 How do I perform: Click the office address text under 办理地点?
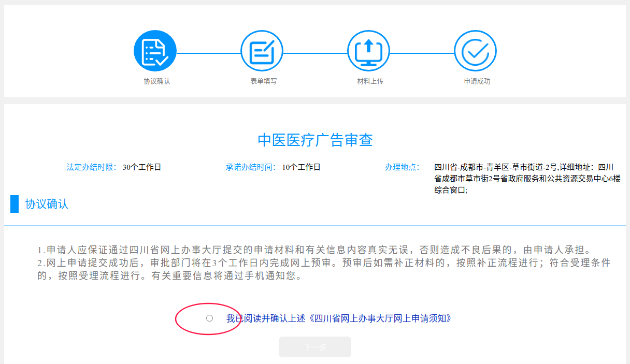click(x=527, y=179)
